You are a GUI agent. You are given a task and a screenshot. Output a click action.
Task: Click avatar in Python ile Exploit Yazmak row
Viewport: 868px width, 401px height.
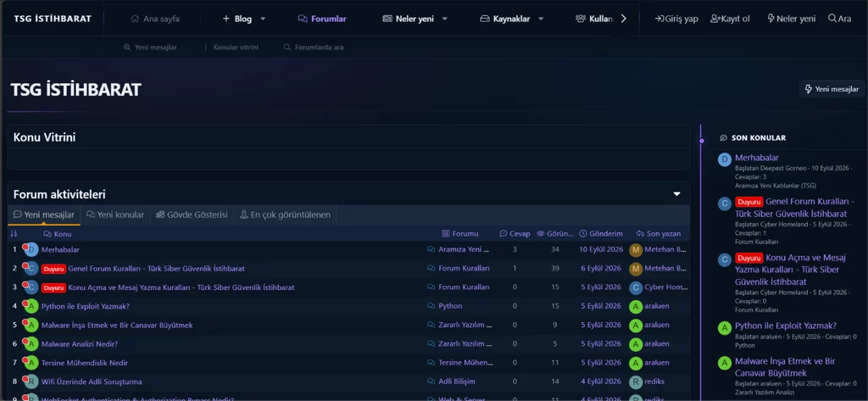tap(31, 306)
